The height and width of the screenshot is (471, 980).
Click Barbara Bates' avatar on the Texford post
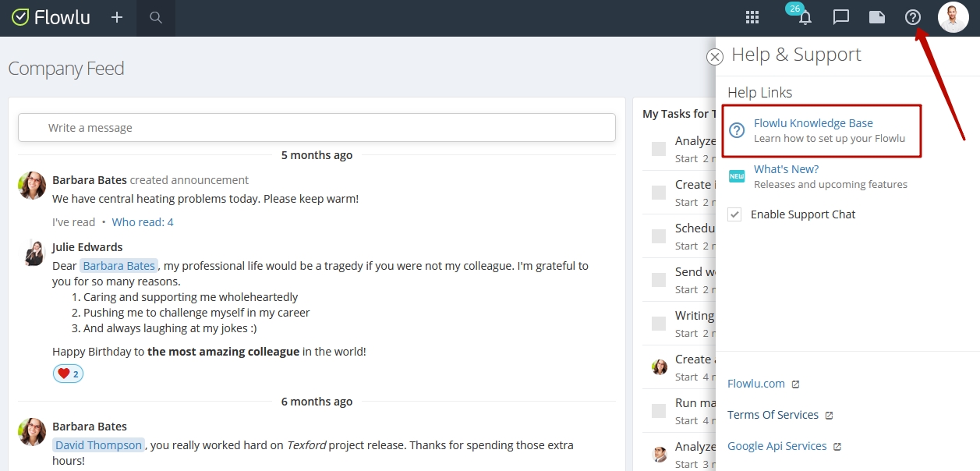coord(32,432)
